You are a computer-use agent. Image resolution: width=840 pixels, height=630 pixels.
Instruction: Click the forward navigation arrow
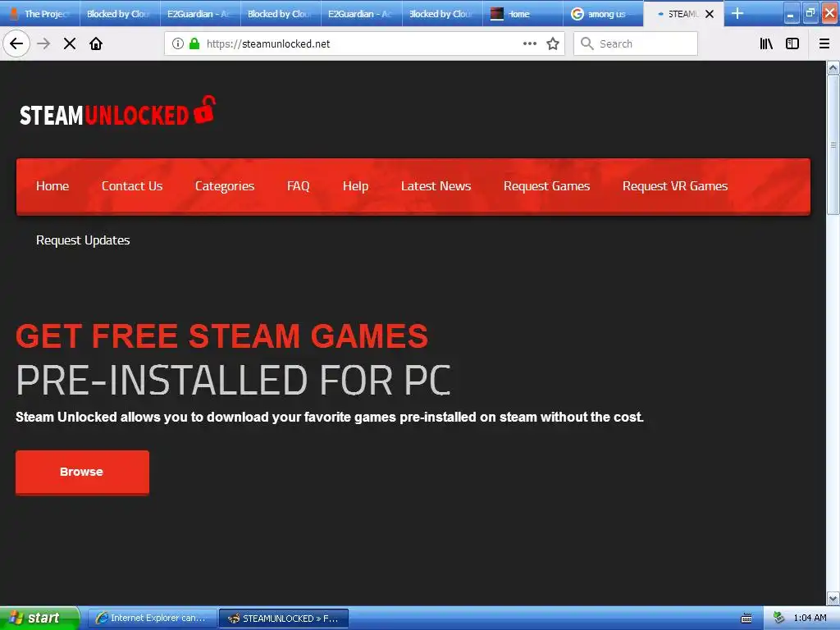(x=43, y=43)
